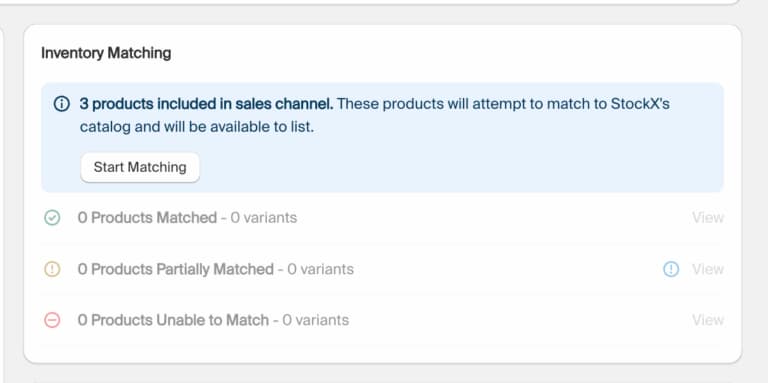This screenshot has height=383, width=768.
Task: Click the green checkmark Products Matched icon
Action: (52, 217)
